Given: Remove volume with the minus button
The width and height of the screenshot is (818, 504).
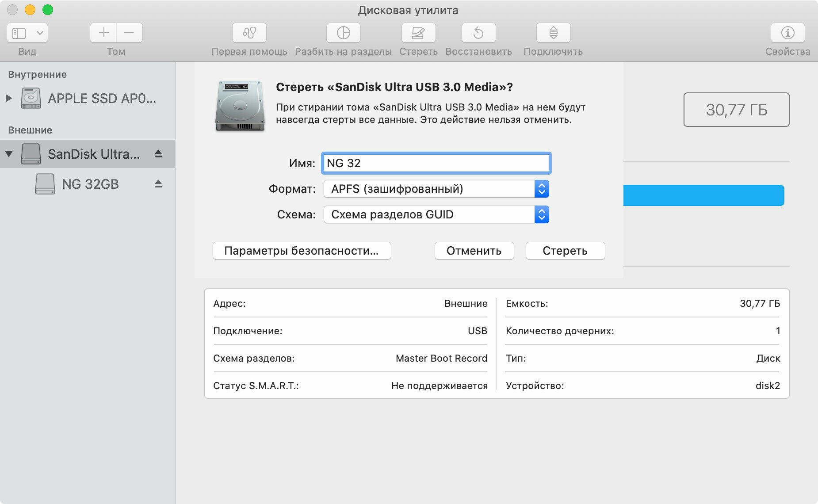Looking at the screenshot, I should 129,33.
